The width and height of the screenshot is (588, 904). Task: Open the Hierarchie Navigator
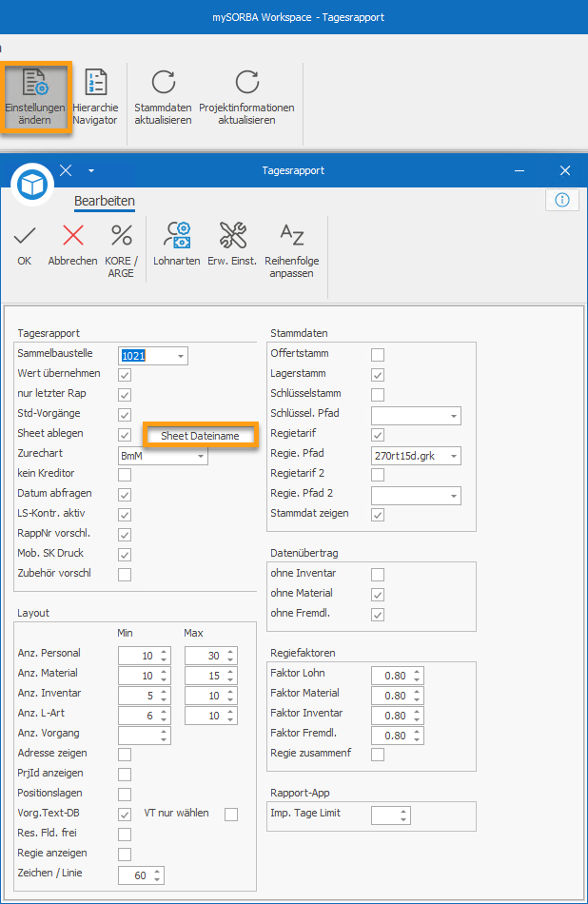pyautogui.click(x=95, y=97)
